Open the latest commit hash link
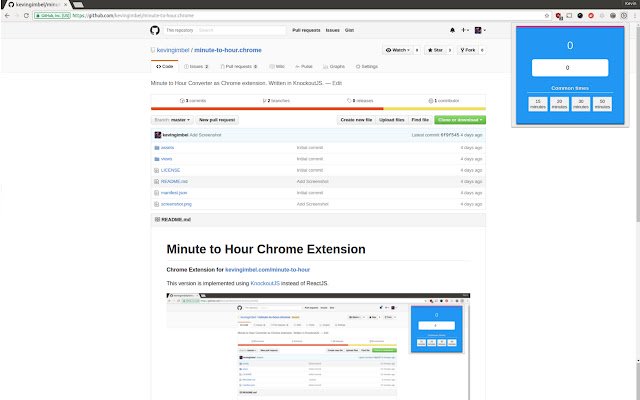This screenshot has height=400, width=640. click(x=449, y=135)
